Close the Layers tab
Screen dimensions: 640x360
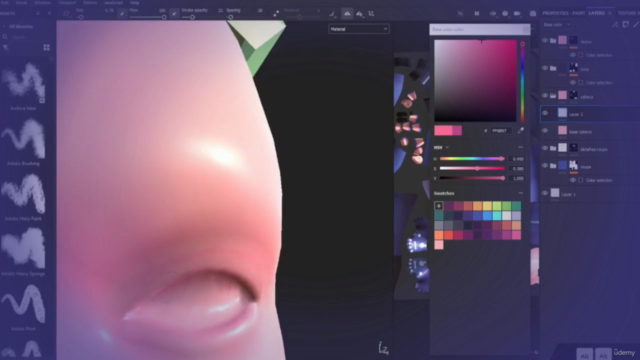tap(610, 13)
